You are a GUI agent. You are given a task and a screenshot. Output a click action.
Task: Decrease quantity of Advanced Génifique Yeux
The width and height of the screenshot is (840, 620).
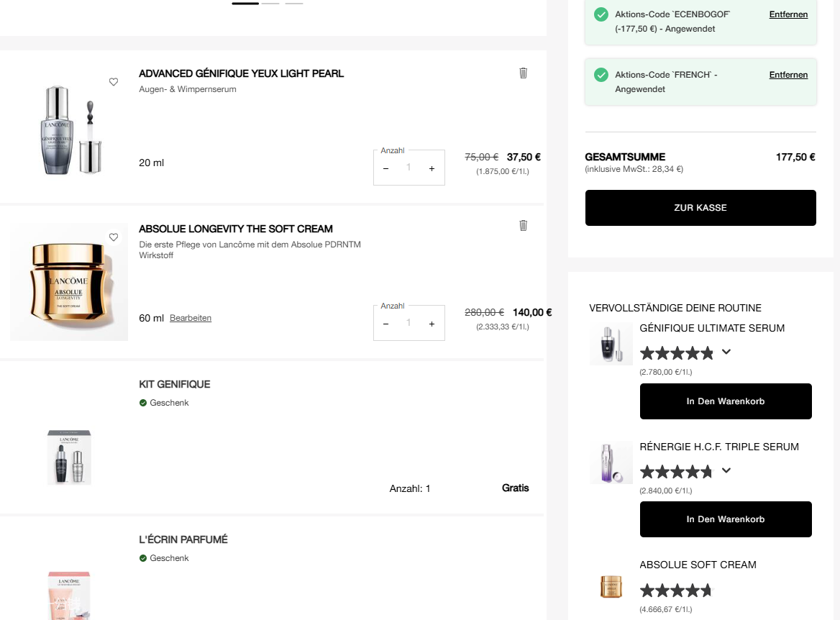pyautogui.click(x=386, y=168)
